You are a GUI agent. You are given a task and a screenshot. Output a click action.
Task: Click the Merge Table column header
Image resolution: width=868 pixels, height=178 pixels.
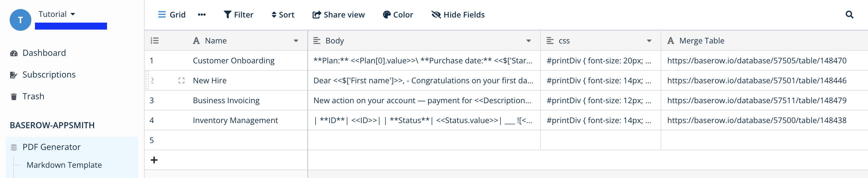coord(764,41)
